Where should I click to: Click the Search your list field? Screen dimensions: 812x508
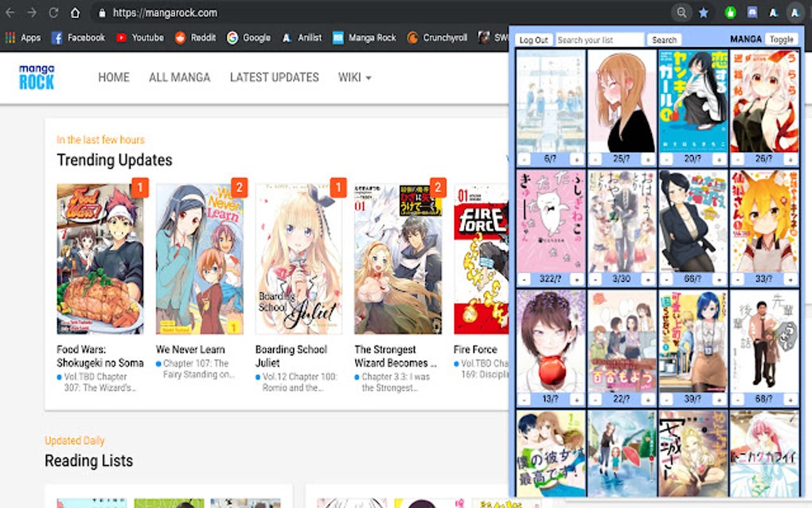pos(601,38)
